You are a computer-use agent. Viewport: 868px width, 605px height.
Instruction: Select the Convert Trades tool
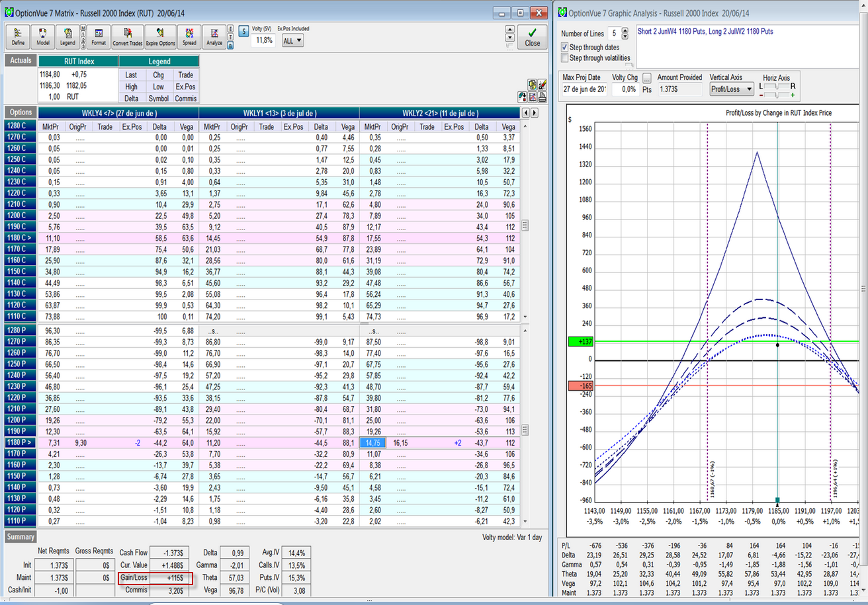(128, 36)
